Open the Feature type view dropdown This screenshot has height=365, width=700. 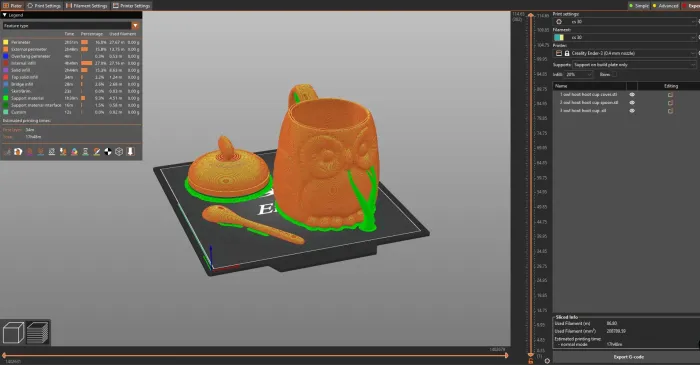pyautogui.click(x=71, y=26)
